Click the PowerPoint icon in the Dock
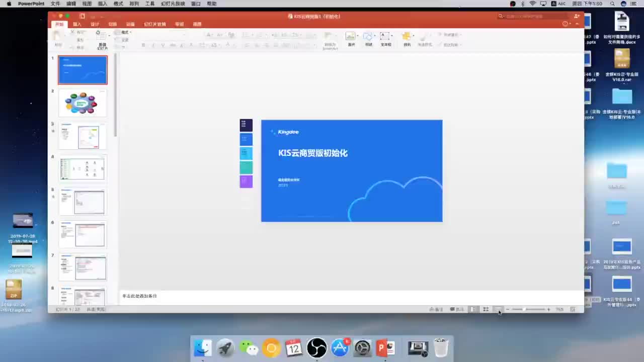This screenshot has width=644, height=362. click(385, 348)
